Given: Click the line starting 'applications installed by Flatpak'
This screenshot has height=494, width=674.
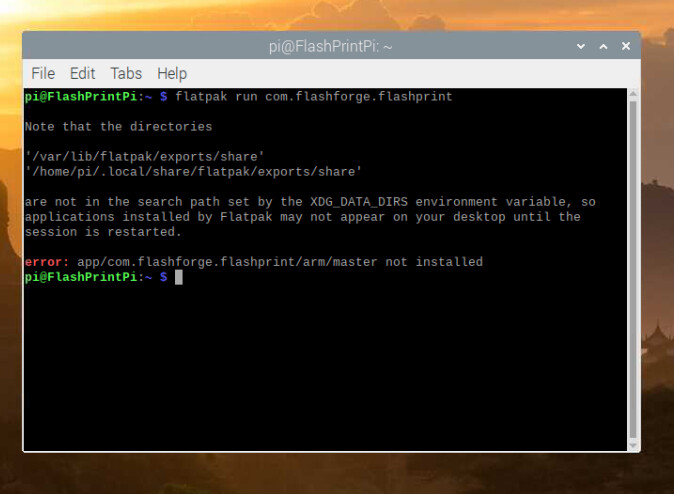Looking at the screenshot, I should pos(303,217).
